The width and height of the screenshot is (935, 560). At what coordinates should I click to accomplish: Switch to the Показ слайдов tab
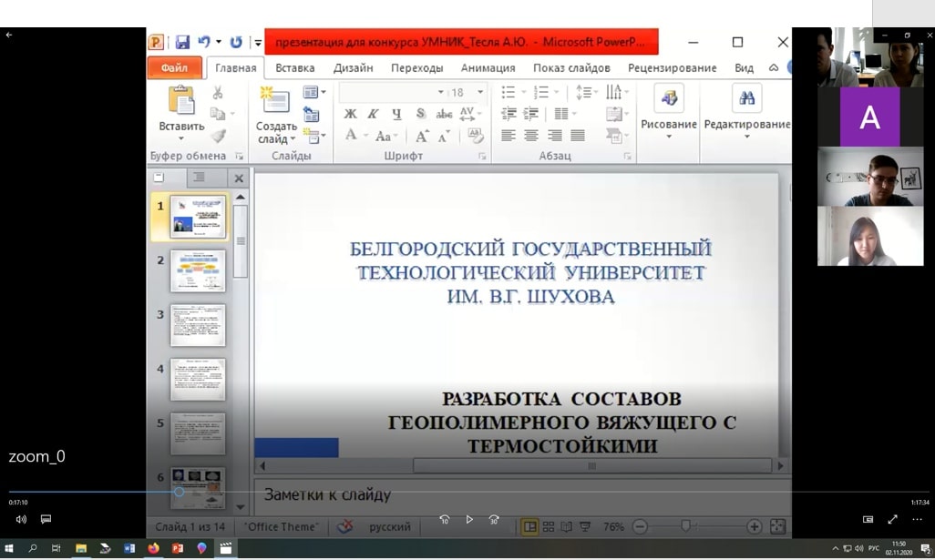coord(571,68)
